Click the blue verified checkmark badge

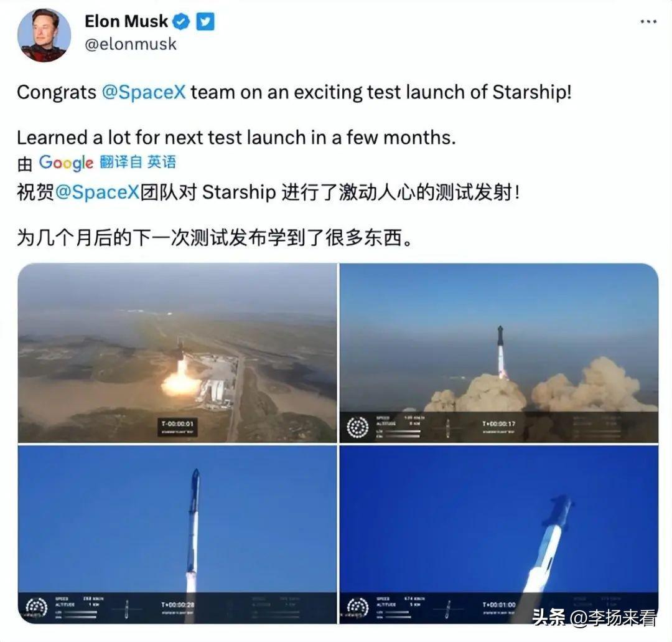[181, 21]
